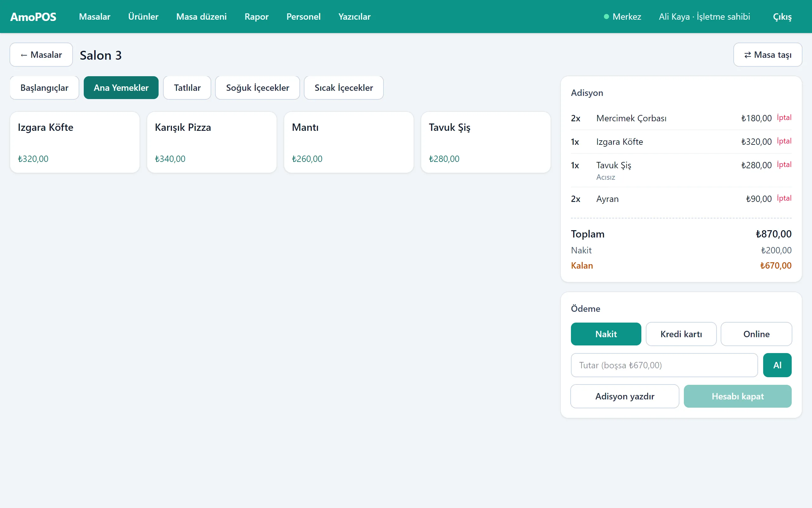Switch to Tatlılar category
The height and width of the screenshot is (508, 812).
point(187,88)
